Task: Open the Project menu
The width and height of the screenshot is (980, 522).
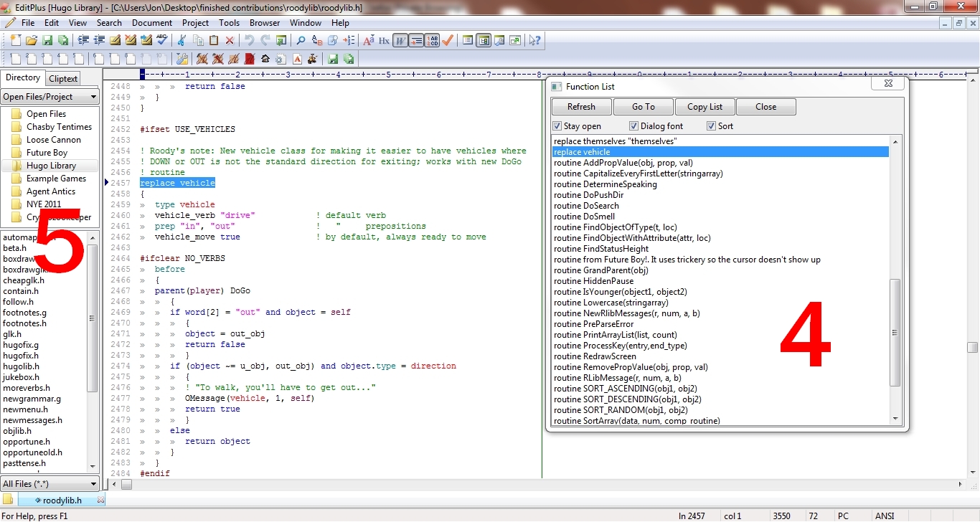Action: click(195, 23)
